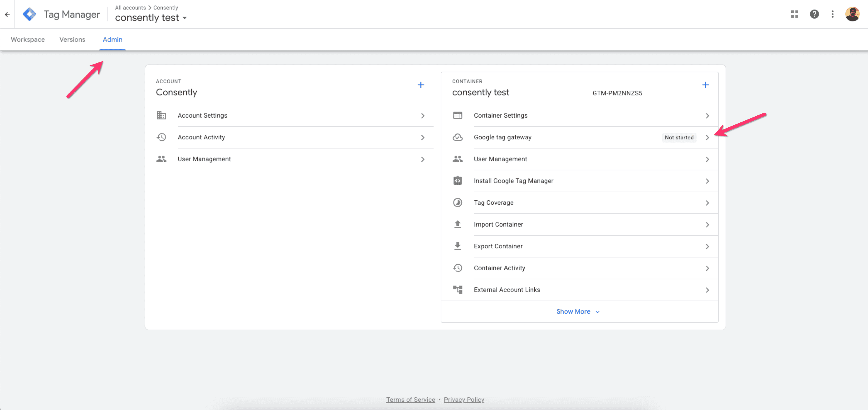Click the External Account Links chevron

point(707,290)
